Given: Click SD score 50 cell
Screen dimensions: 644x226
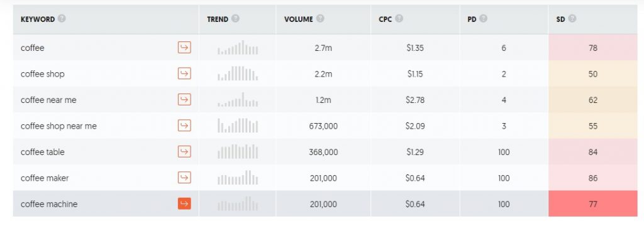Looking at the screenshot, I should [x=592, y=74].
